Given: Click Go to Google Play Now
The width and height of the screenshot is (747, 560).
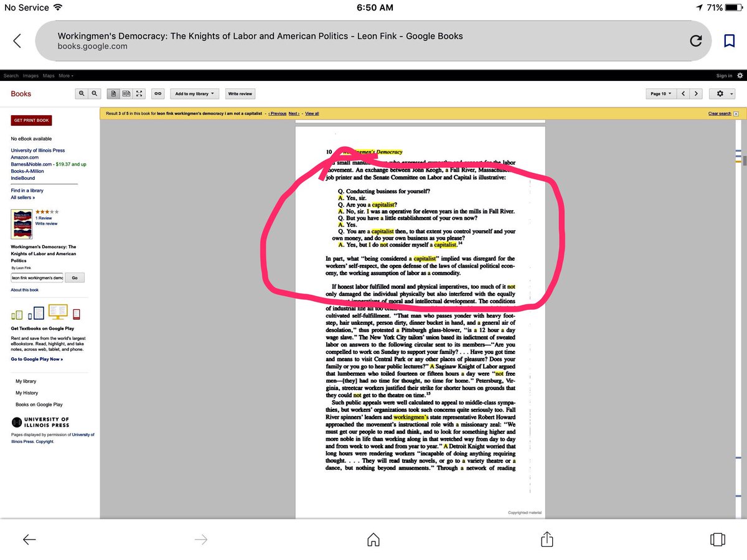Looking at the screenshot, I should [37, 359].
